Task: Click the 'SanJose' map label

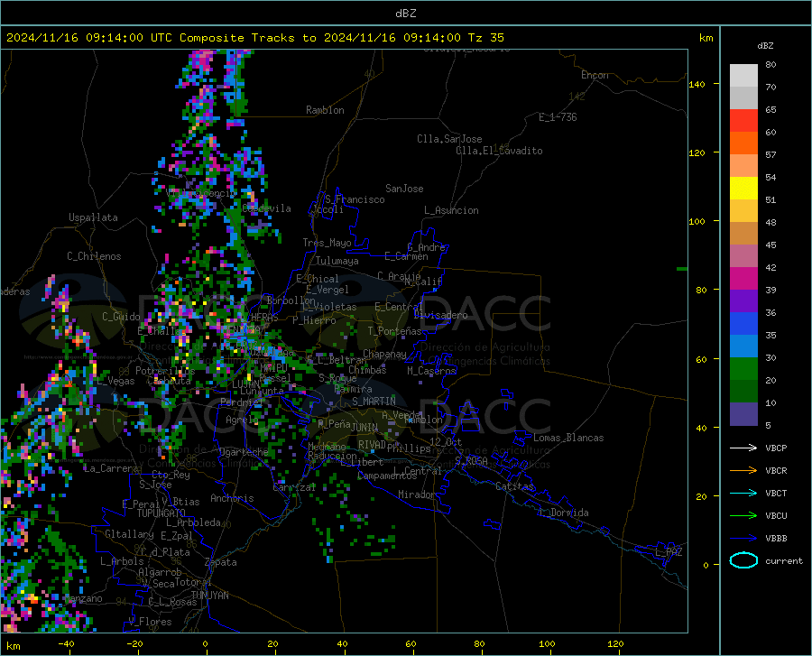Action: coord(404,189)
